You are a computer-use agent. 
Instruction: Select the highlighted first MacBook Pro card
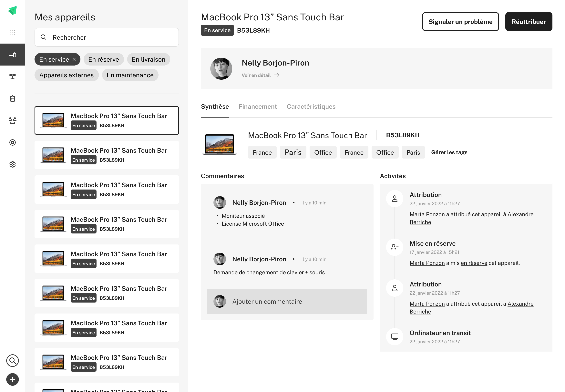pyautogui.click(x=107, y=120)
